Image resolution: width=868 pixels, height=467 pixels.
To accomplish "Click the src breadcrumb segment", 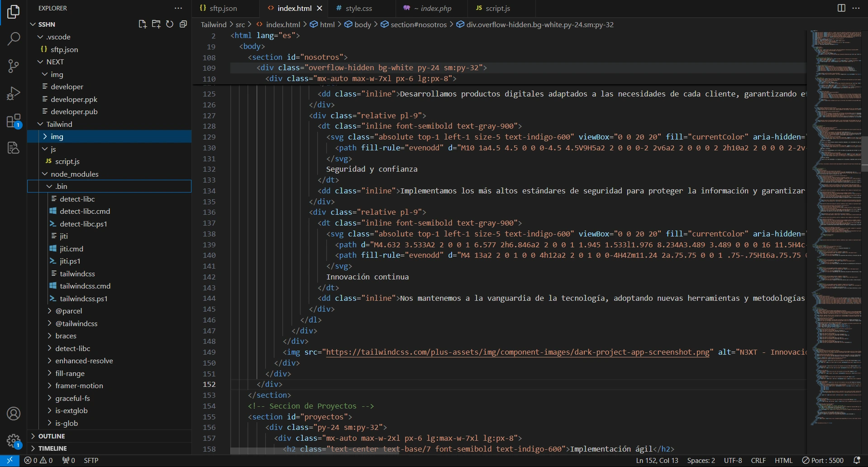I will point(240,24).
